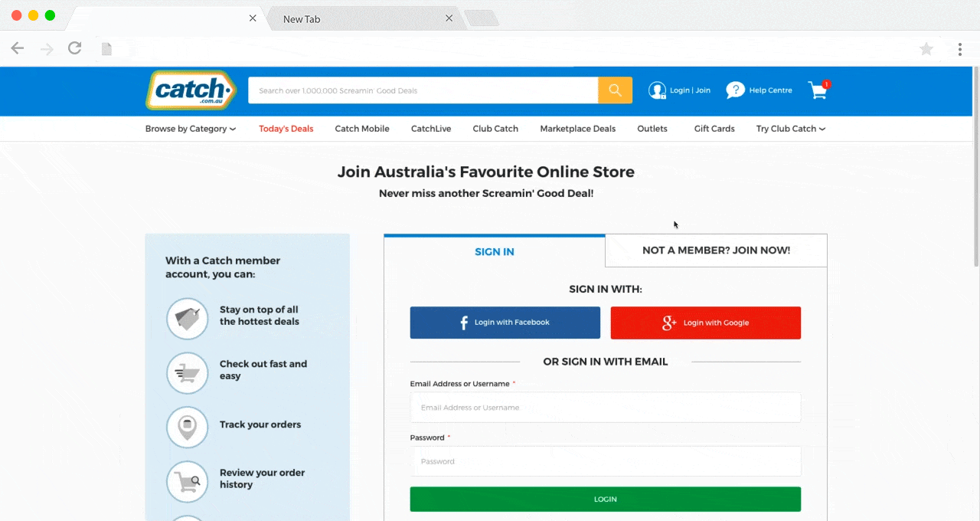Click the Catch.com.au logo
The height and width of the screenshot is (521, 980).
[191, 90]
